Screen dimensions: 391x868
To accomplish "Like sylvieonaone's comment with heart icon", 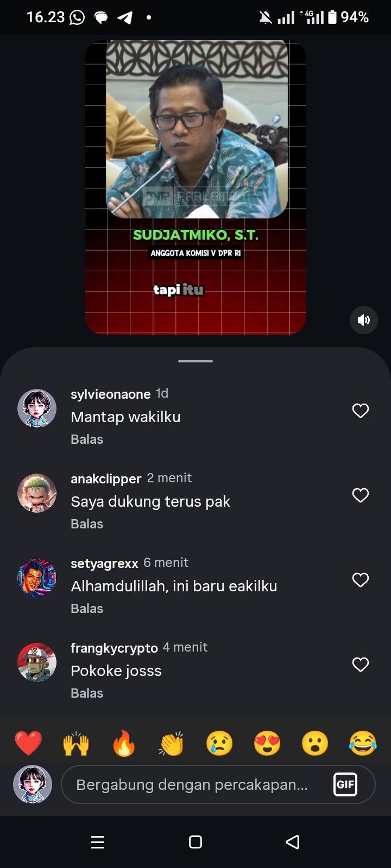I will click(x=361, y=411).
